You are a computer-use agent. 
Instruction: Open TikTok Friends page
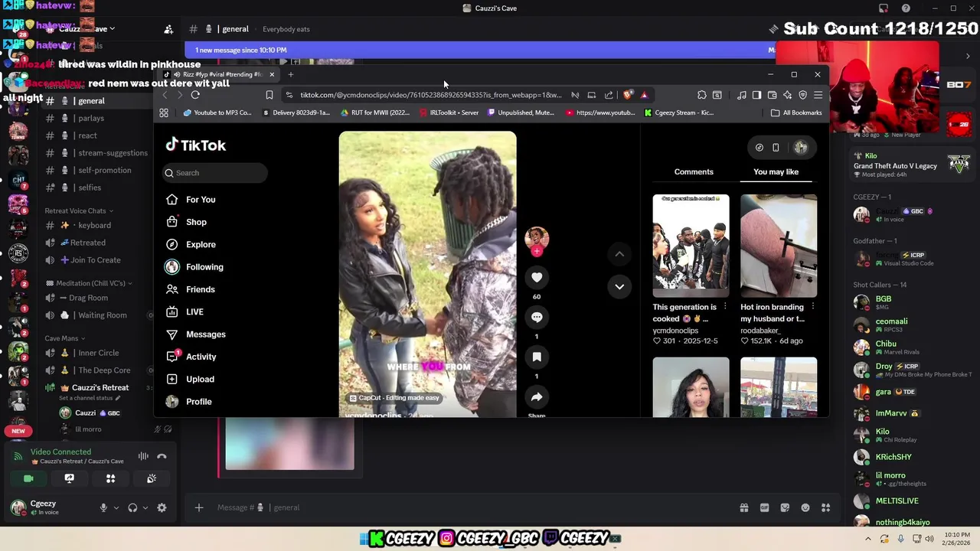point(191,289)
